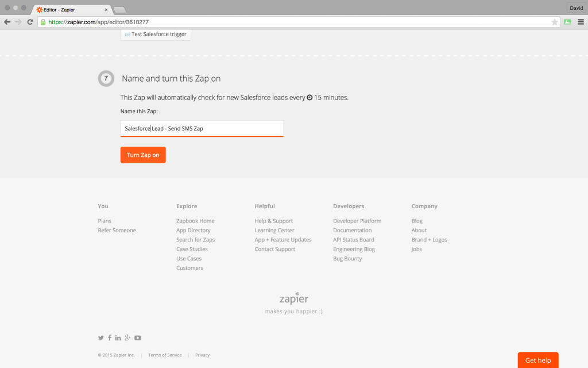Click the Turn Zap on button
Image resolution: width=588 pixels, height=368 pixels.
point(143,155)
